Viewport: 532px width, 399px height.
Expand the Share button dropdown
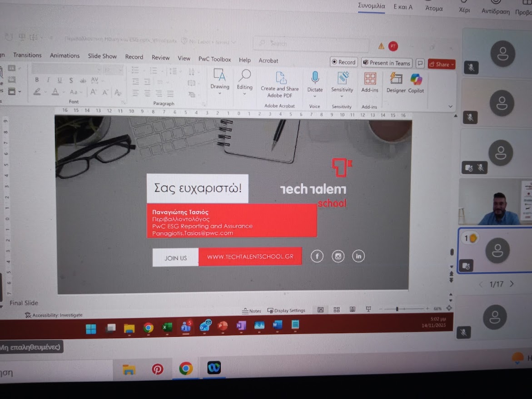[452, 64]
